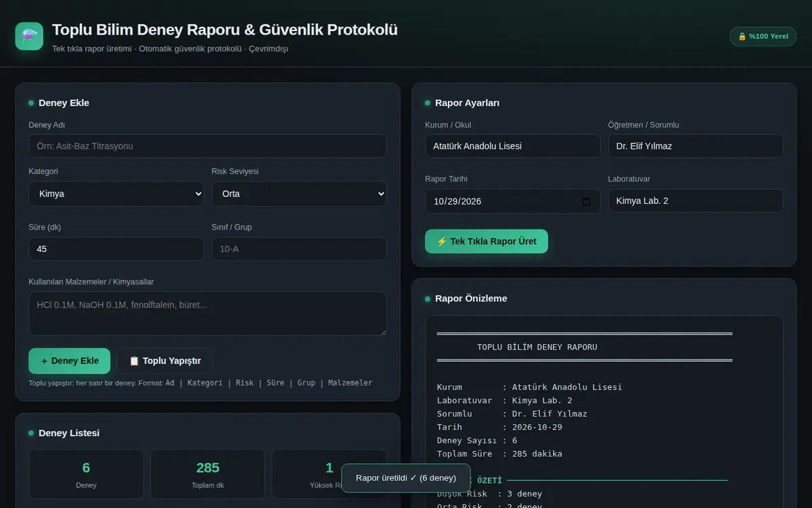Click the bulk paste format hint text
812x508 pixels.
(200, 383)
